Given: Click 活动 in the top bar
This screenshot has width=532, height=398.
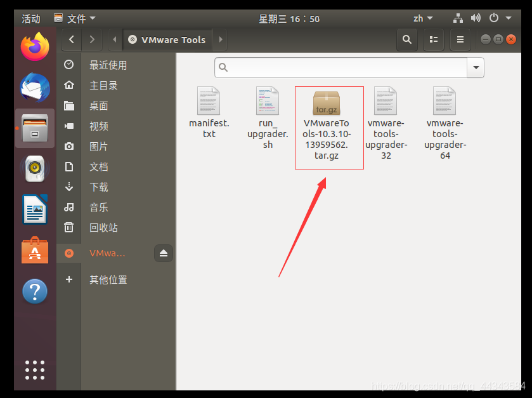Looking at the screenshot, I should tap(31, 18).
